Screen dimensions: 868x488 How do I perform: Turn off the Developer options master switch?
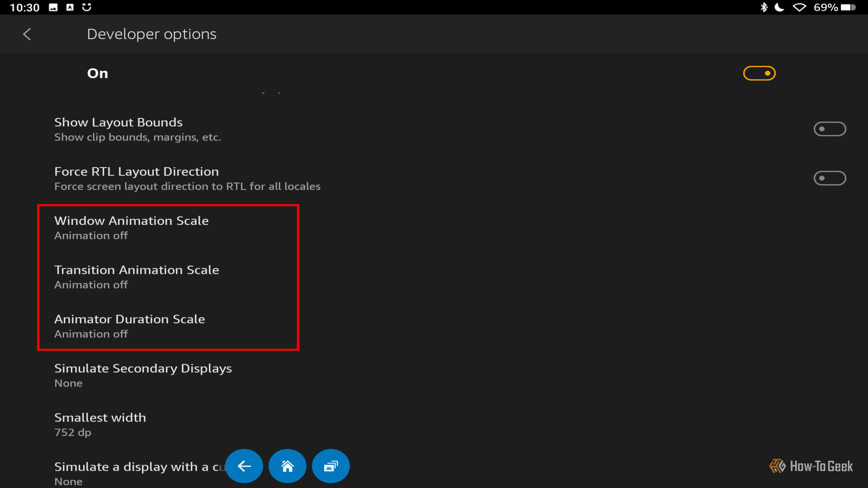759,73
